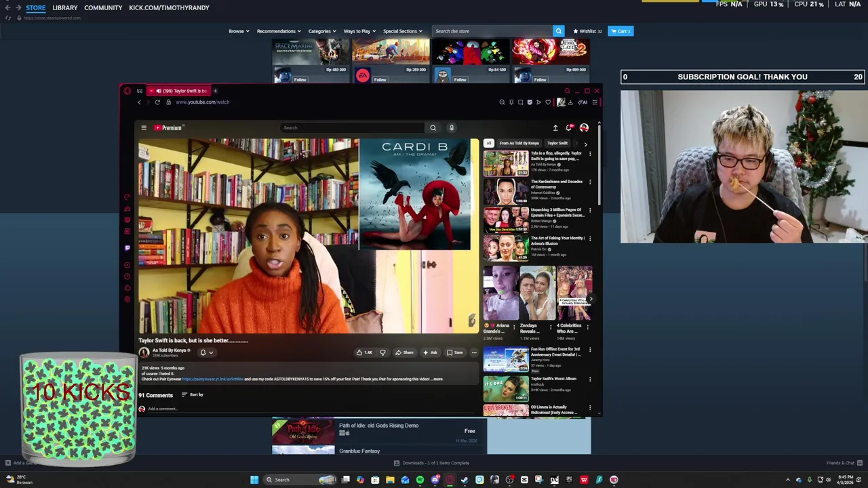
Task: Dislike the video with thumbs down
Action: click(382, 352)
